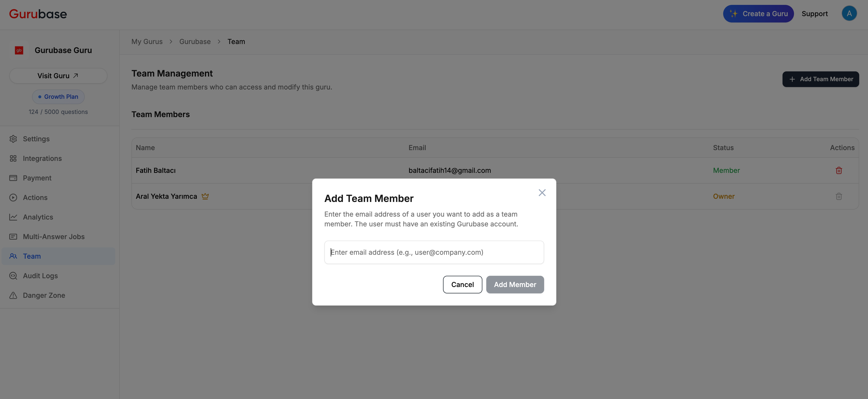Select the Multi-Answer Jobs sidebar icon
The width and height of the screenshot is (868, 399).
(13, 236)
